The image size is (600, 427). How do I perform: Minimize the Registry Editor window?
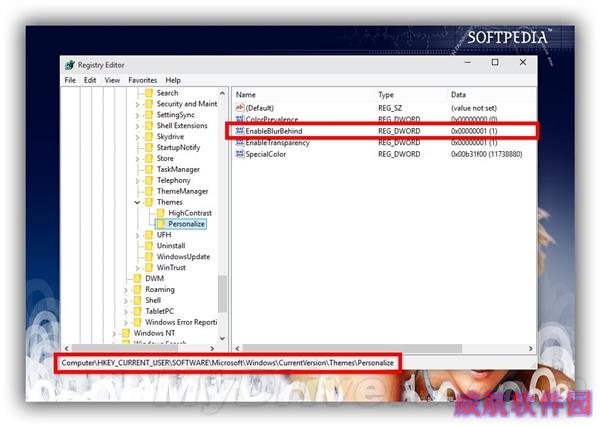coord(468,62)
